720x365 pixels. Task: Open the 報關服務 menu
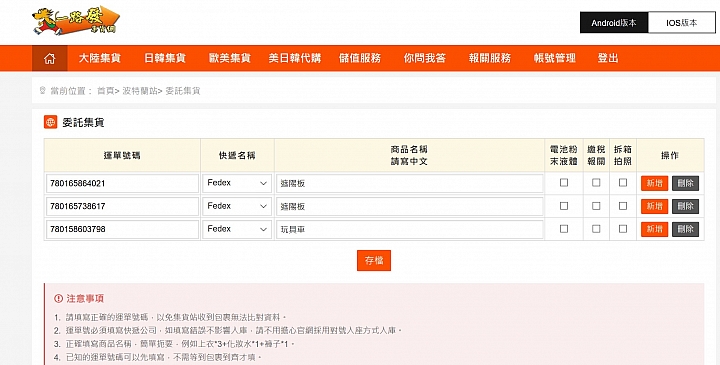point(490,58)
